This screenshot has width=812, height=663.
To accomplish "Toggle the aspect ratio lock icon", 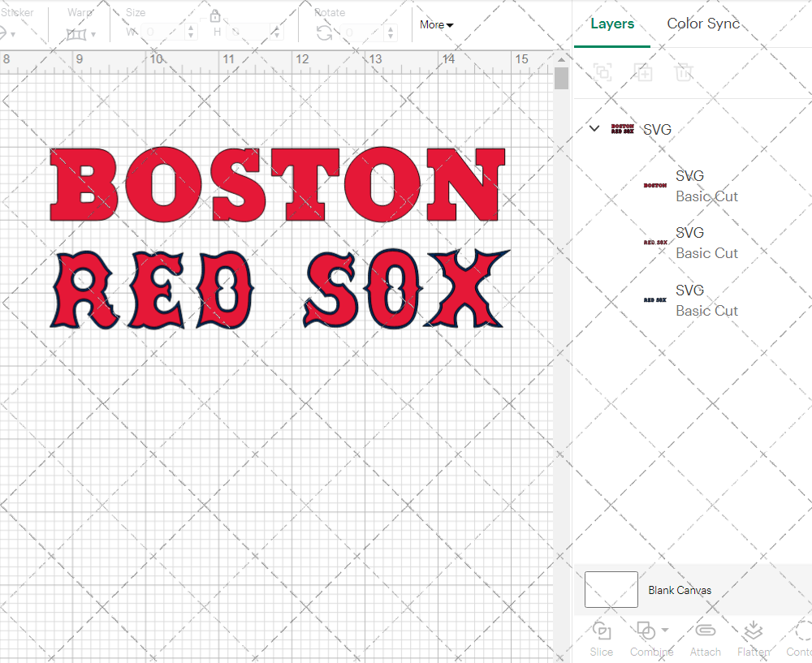I will (x=215, y=16).
